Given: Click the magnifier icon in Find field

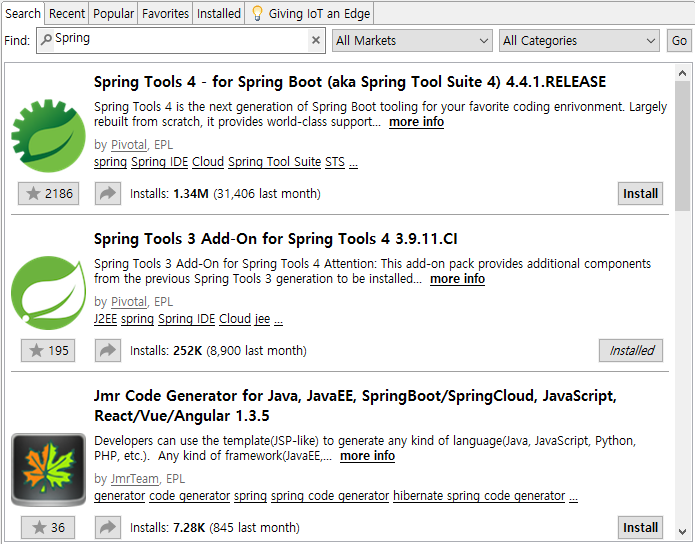Looking at the screenshot, I should coord(46,40).
